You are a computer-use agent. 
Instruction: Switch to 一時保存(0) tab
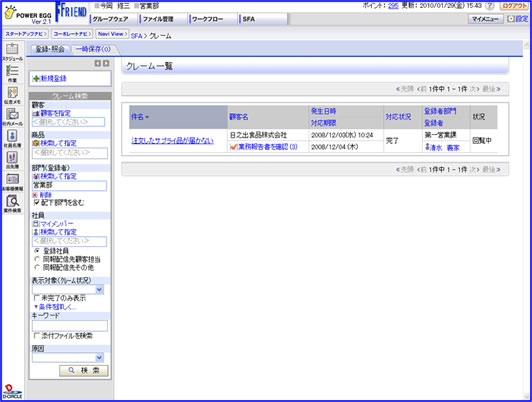93,49
